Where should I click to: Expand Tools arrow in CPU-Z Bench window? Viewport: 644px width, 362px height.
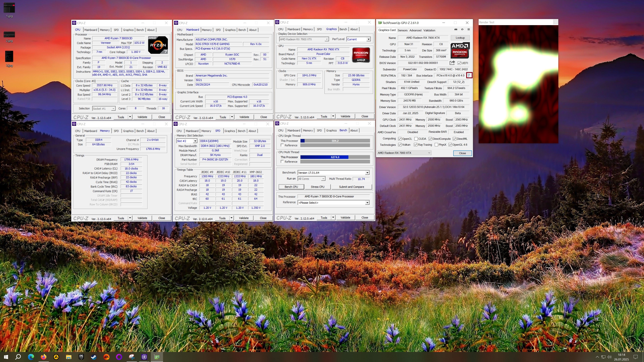click(333, 217)
